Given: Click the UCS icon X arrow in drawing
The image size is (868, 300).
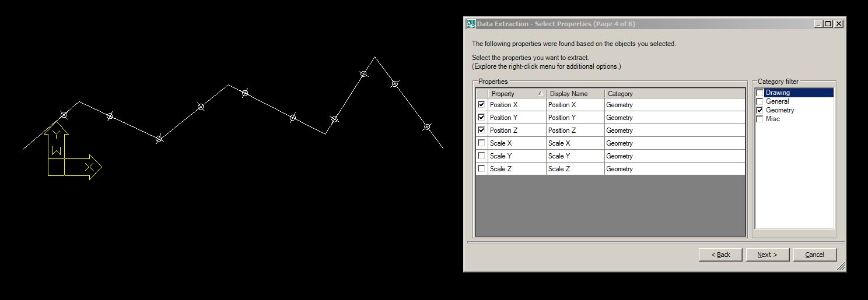Looking at the screenshot, I should coord(83,167).
